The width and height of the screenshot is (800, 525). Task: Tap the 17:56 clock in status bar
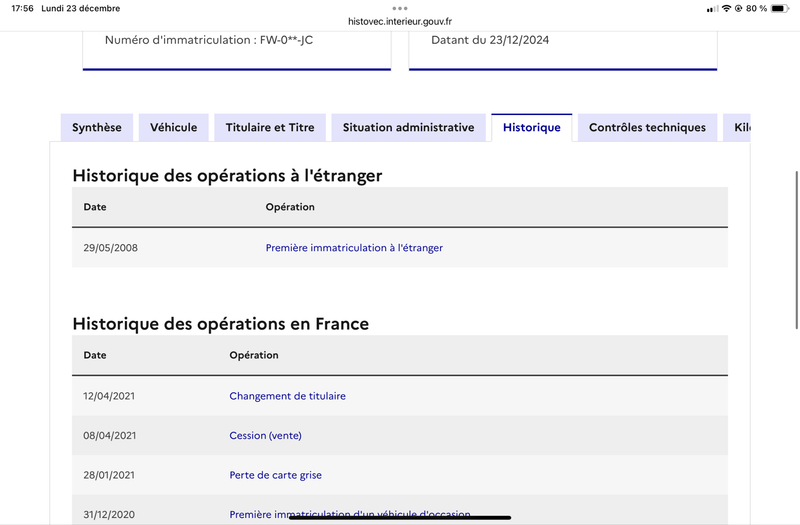click(22, 8)
